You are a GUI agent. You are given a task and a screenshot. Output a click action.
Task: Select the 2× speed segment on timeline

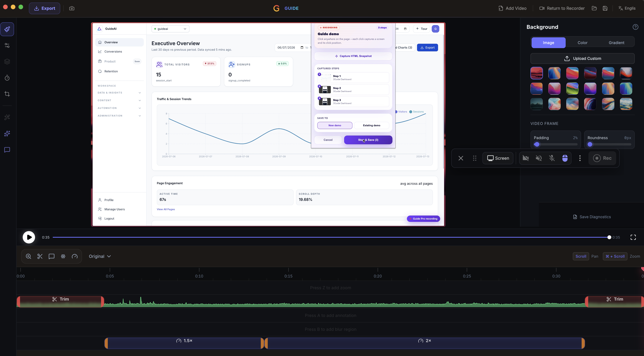(425, 343)
